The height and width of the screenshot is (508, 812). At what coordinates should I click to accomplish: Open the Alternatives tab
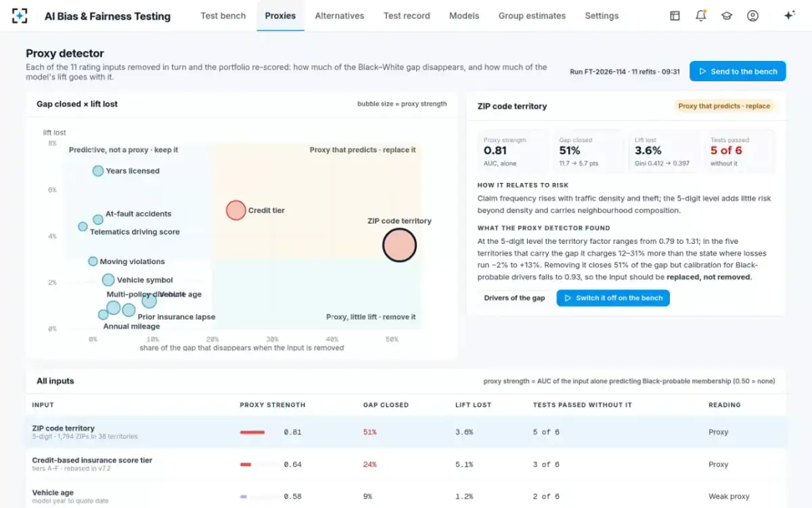[x=340, y=16]
